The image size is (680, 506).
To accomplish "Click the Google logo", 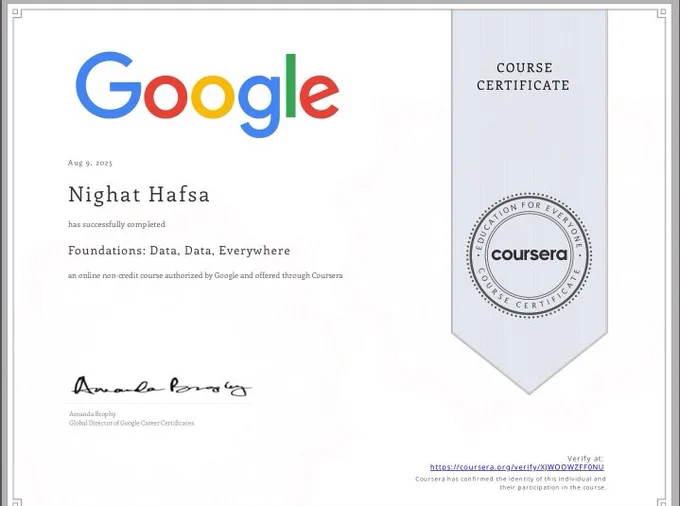I will pyautogui.click(x=208, y=95).
